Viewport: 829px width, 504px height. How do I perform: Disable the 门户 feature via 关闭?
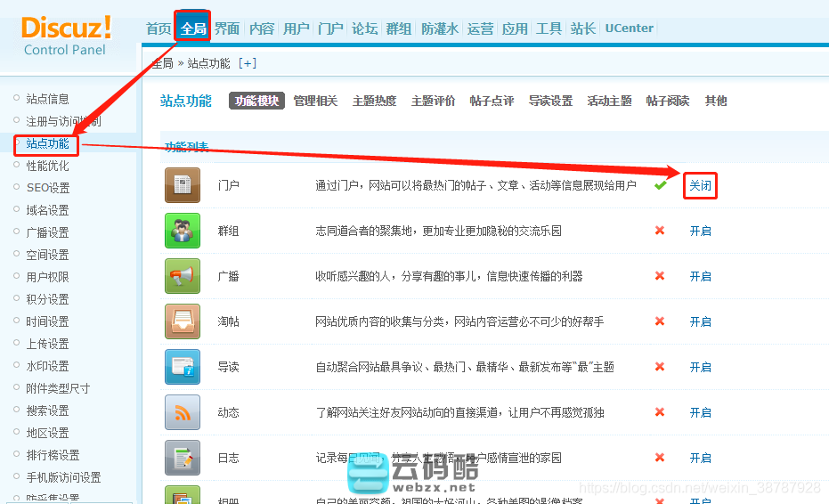(700, 185)
